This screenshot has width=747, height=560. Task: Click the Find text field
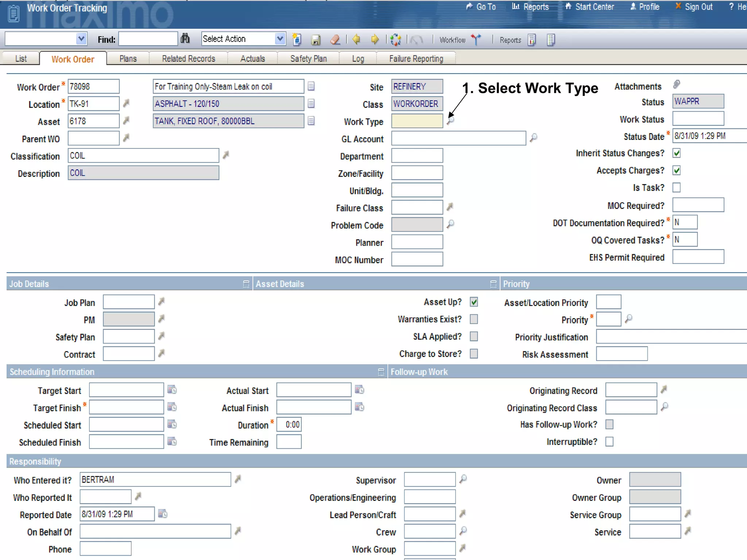point(148,39)
